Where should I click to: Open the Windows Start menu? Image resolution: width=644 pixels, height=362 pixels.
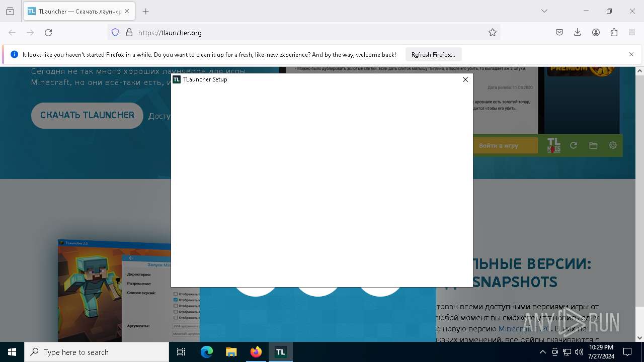pos(12,352)
